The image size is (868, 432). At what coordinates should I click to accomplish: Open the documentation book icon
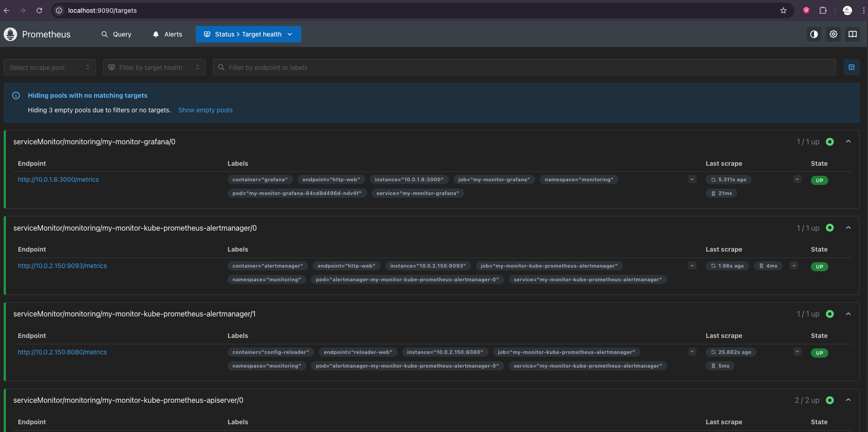pos(852,34)
